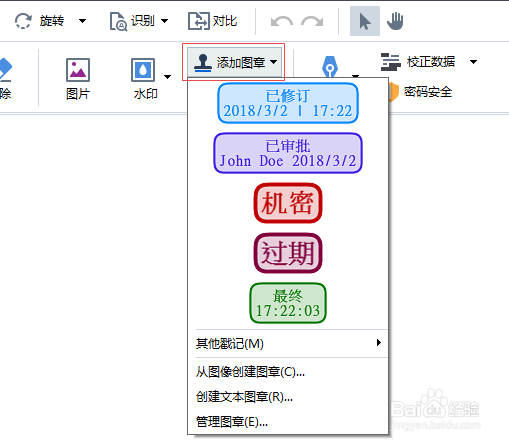Open the 其他戳记(M) submenu

(288, 343)
